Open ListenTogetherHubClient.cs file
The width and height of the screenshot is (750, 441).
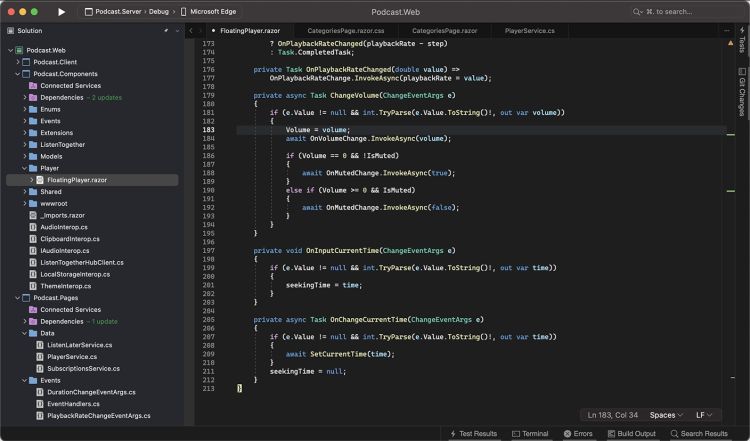tap(82, 263)
